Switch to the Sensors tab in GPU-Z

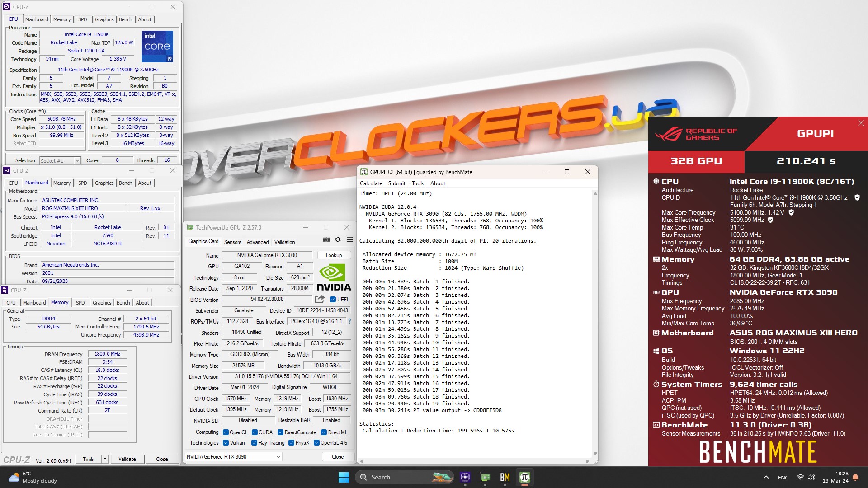pyautogui.click(x=232, y=242)
